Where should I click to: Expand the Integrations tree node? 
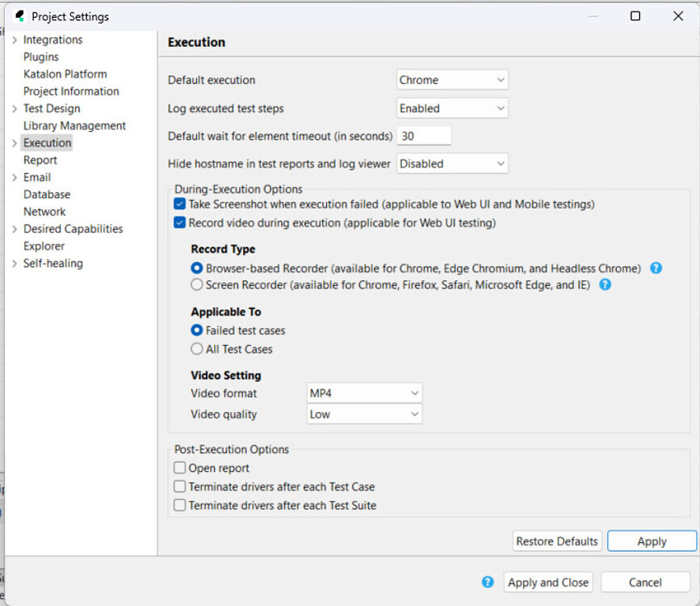[x=15, y=40]
